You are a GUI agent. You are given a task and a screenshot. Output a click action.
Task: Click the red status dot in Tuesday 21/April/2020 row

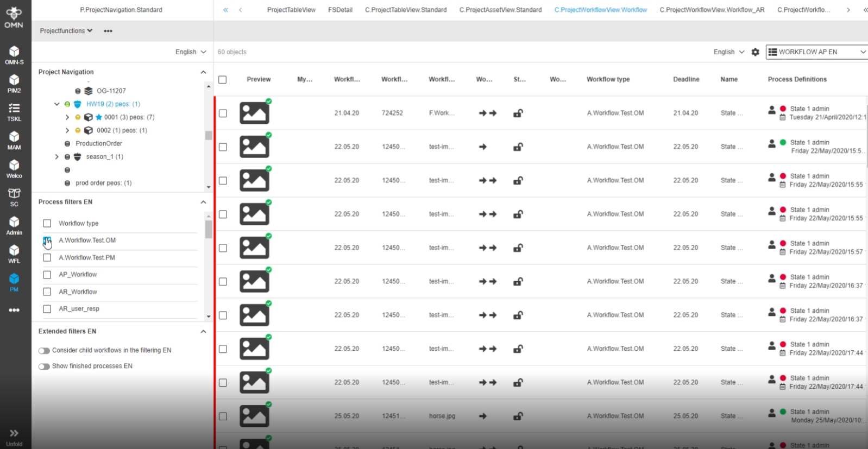click(x=783, y=109)
